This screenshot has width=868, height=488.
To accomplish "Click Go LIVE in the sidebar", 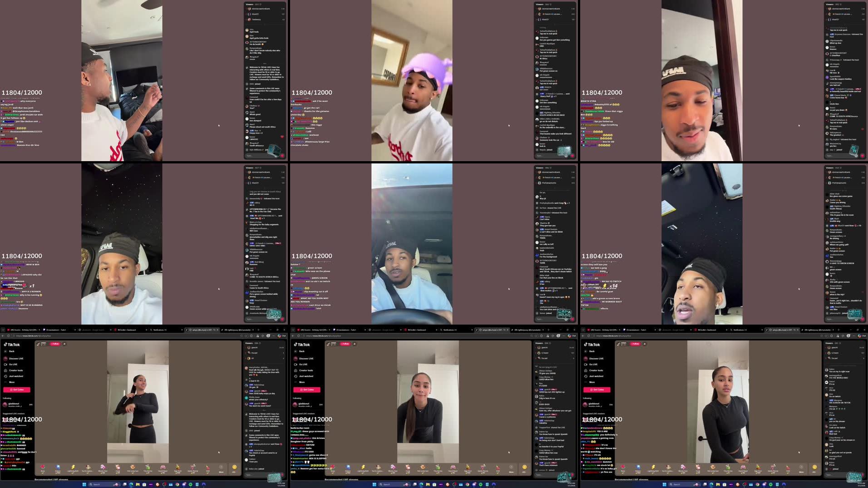I will [14, 365].
